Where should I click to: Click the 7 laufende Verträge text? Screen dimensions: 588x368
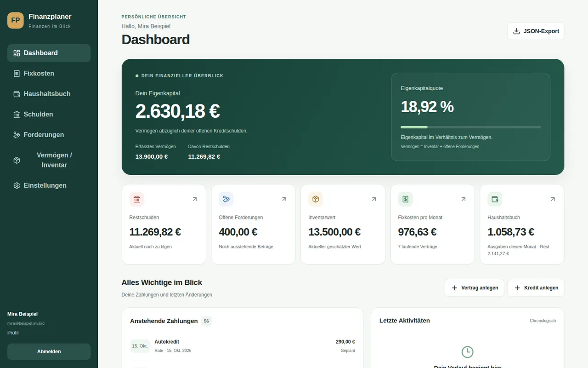(x=418, y=247)
